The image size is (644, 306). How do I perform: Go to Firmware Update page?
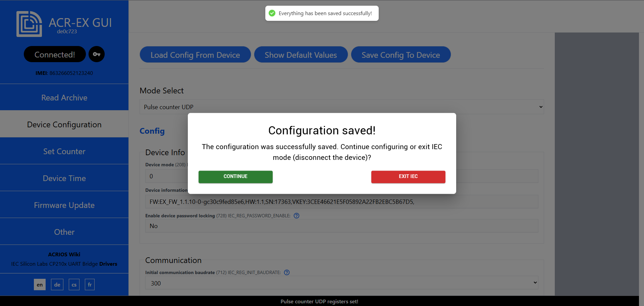(x=64, y=205)
